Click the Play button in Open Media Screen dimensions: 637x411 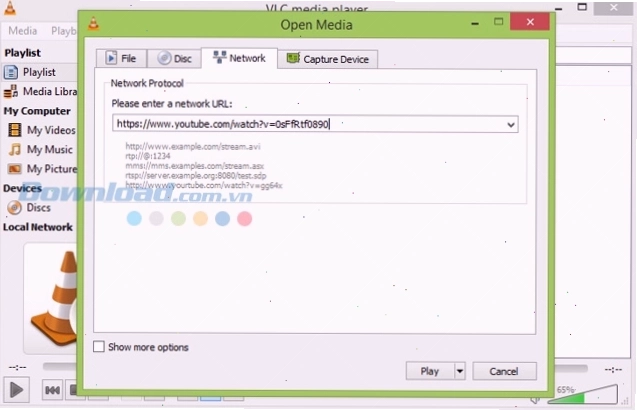pyautogui.click(x=430, y=371)
